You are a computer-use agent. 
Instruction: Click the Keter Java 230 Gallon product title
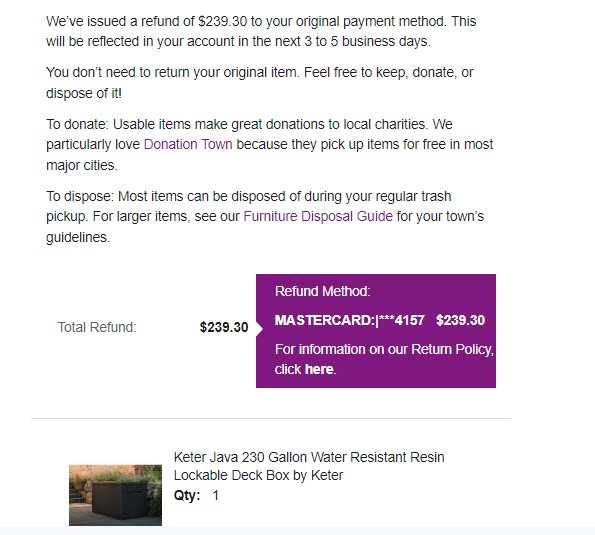pos(309,466)
